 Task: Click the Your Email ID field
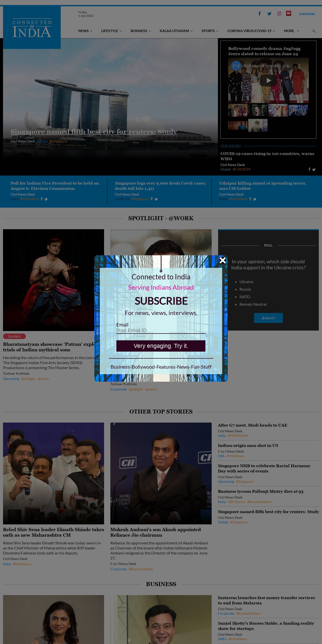click(161, 331)
